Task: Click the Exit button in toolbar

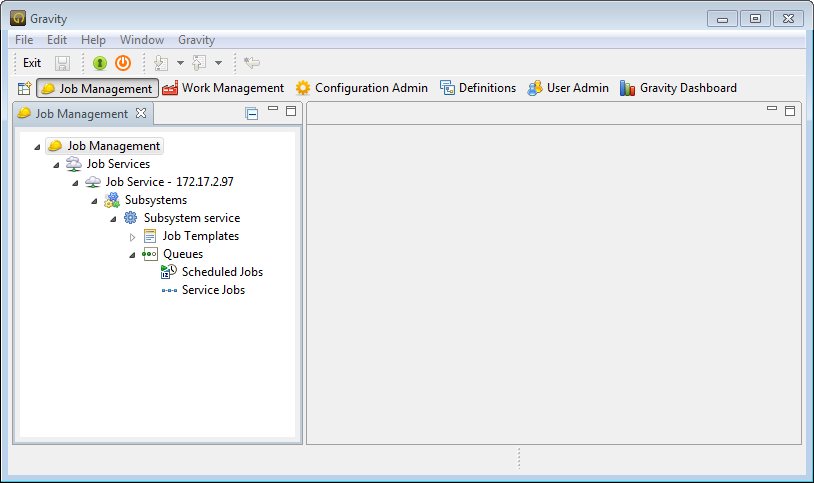Action: point(32,63)
